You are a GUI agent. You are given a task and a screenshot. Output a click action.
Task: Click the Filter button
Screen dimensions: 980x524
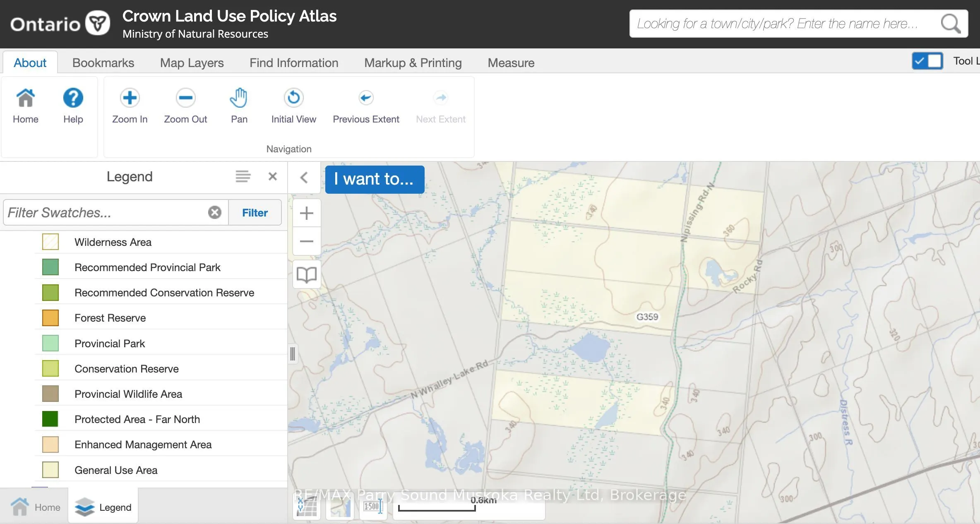255,212
